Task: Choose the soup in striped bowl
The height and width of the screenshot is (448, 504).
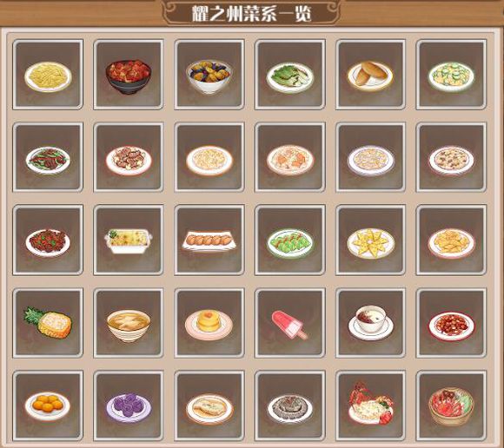Action: (129, 323)
